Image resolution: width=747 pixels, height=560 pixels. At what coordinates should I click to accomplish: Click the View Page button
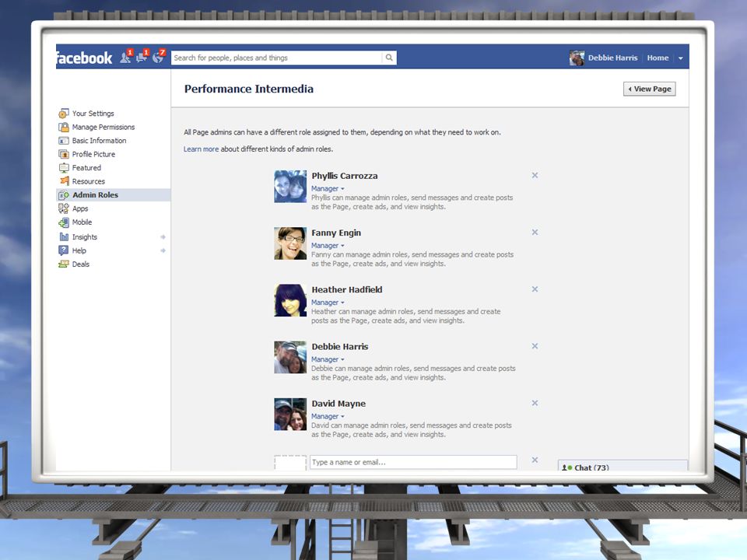649,89
